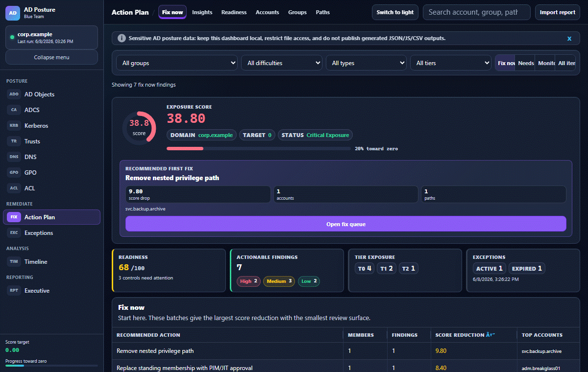588x372 pixels.
Task: Click the circular 38.8 score gauge
Action: click(139, 128)
